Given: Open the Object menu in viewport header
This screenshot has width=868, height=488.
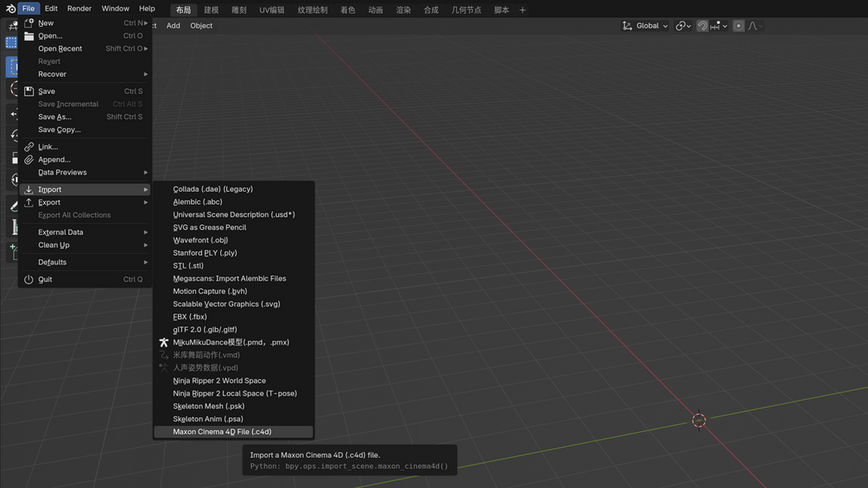Looking at the screenshot, I should [201, 25].
